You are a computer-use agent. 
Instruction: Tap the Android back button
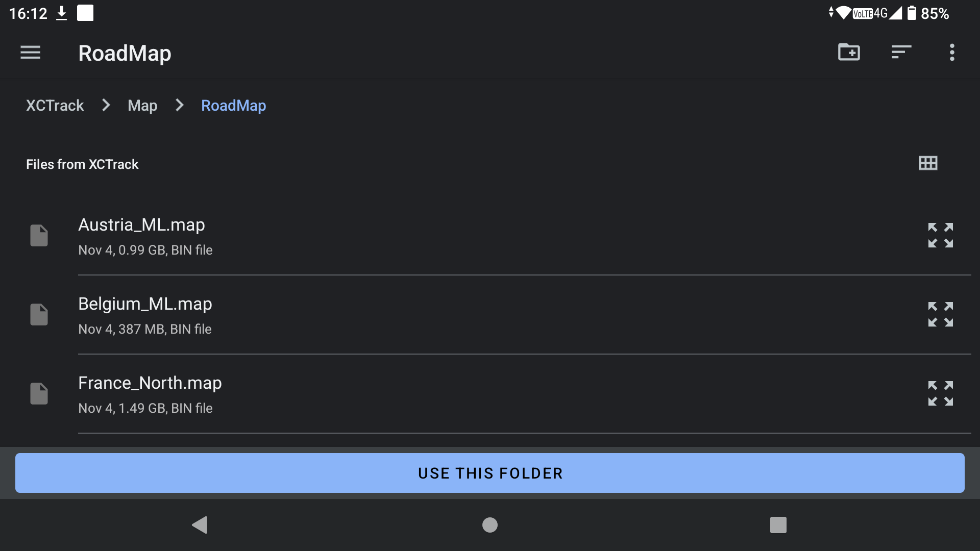point(200,525)
